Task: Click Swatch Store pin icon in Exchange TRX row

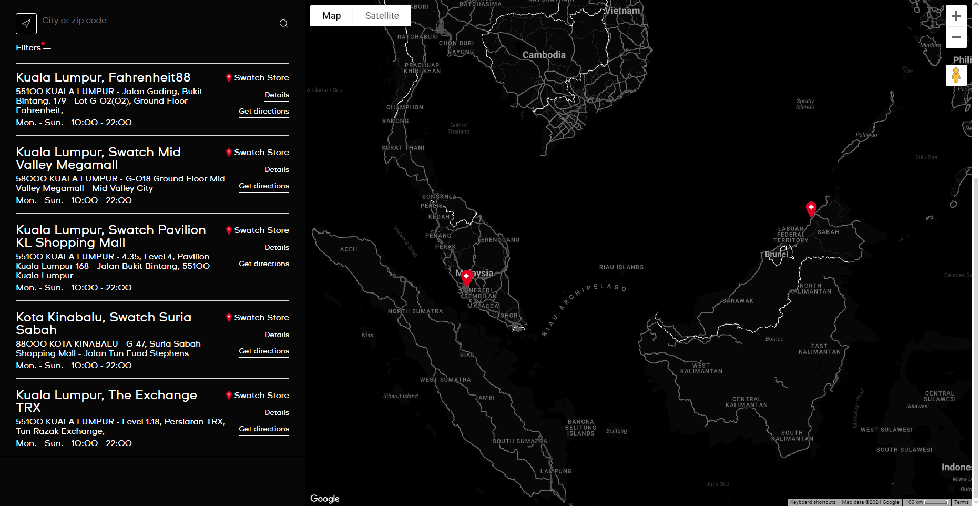Action: tap(229, 396)
